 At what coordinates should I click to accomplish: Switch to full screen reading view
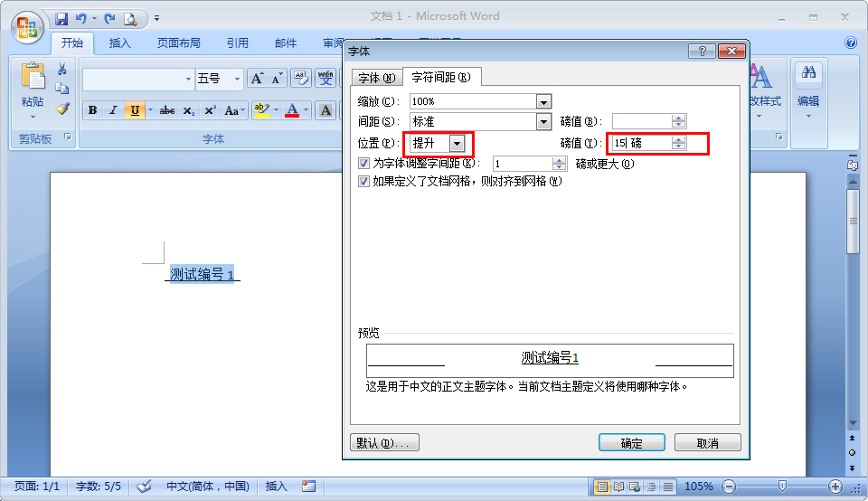618,487
